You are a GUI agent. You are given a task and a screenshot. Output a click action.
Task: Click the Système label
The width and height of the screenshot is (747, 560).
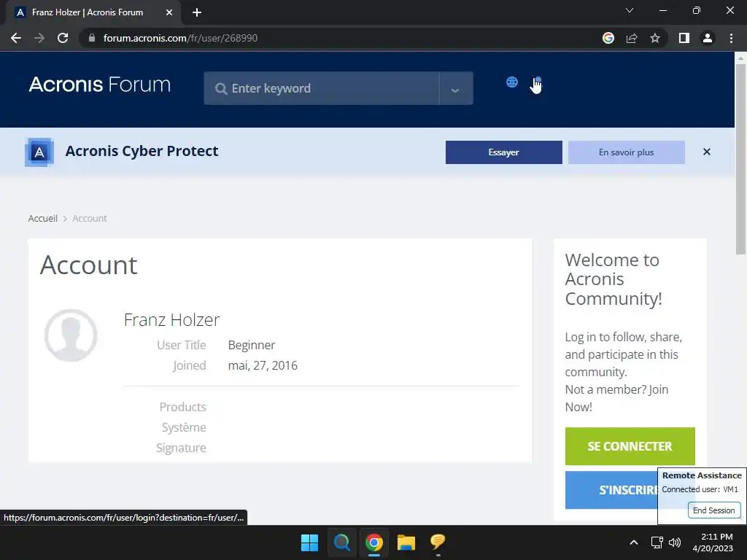pyautogui.click(x=184, y=427)
